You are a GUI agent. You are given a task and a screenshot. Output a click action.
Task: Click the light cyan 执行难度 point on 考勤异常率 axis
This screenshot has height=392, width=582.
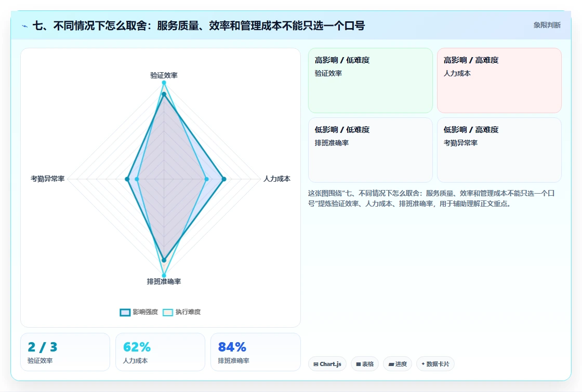click(137, 179)
